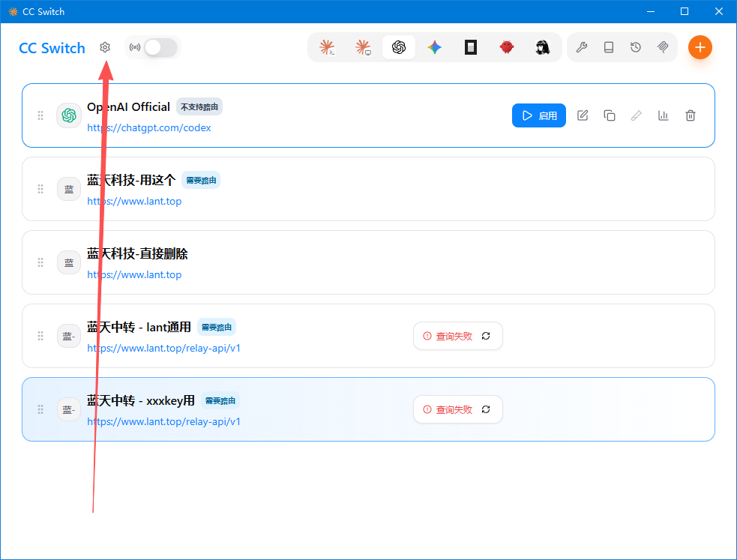Select the OpenAI Official provider name

(128, 107)
